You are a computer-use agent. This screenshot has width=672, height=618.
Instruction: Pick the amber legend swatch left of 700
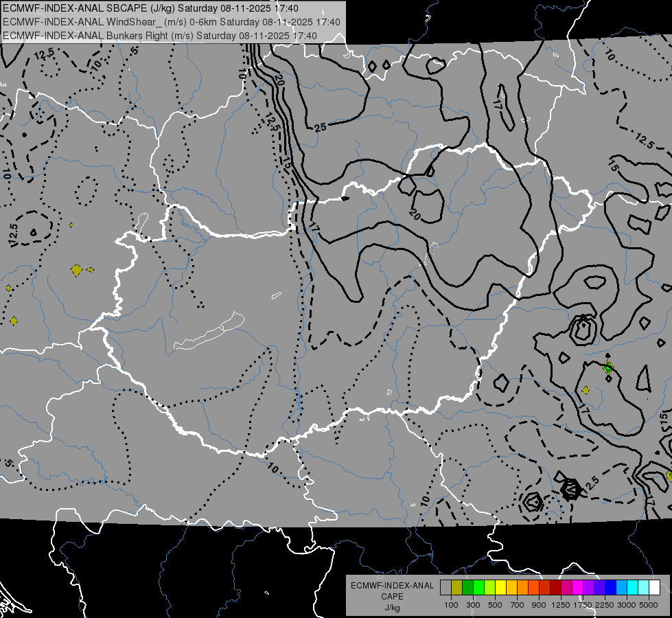coord(511,587)
